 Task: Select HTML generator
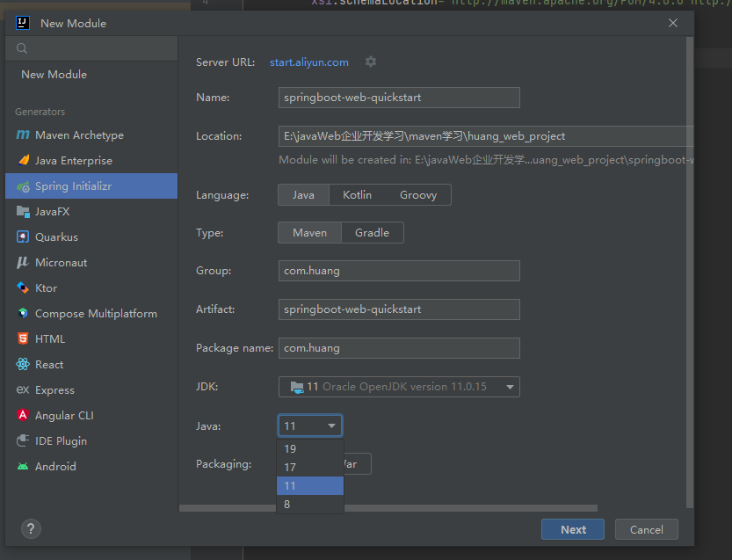click(x=91, y=338)
